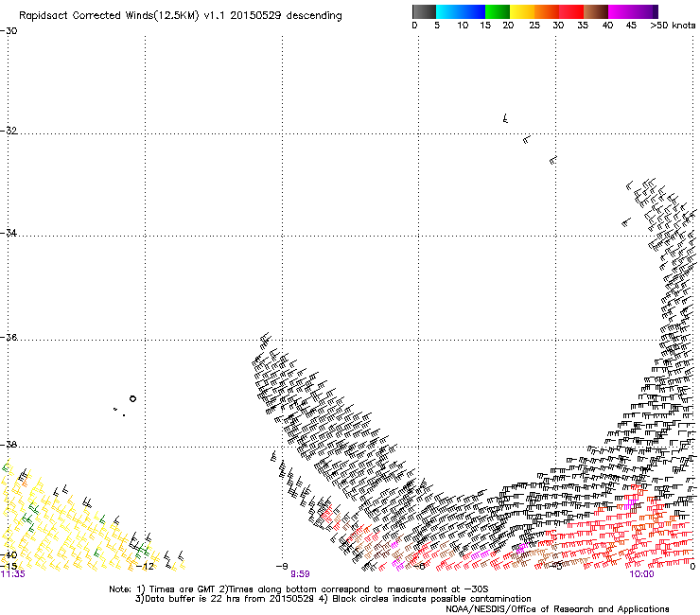
Task: Click the '-36' latitude axis label
Action: click(9, 337)
